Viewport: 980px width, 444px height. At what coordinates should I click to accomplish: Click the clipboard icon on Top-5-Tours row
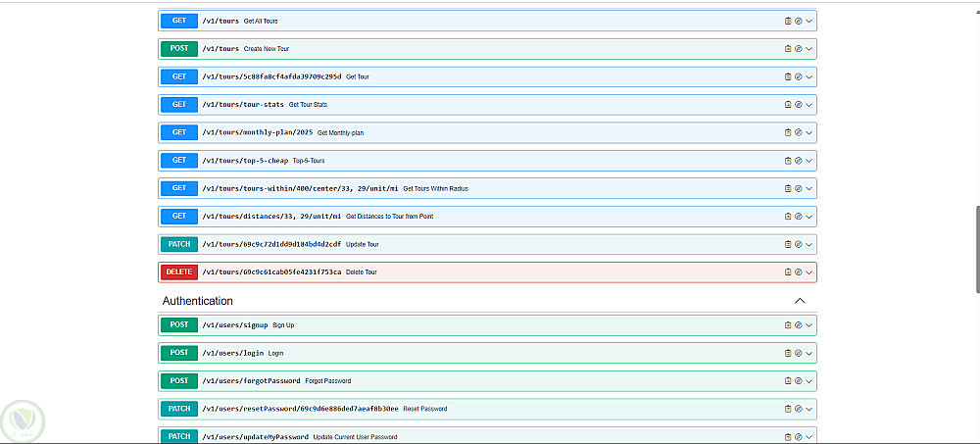coord(788,161)
